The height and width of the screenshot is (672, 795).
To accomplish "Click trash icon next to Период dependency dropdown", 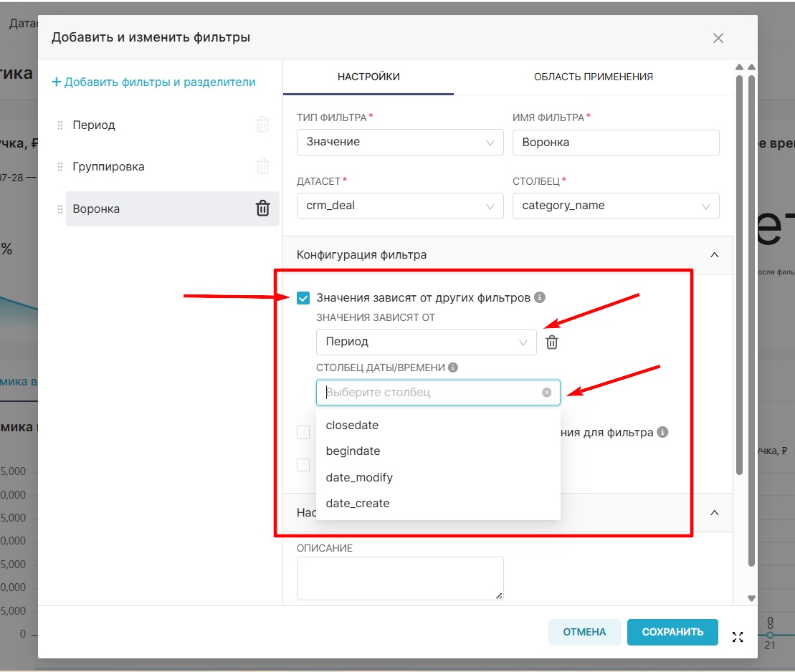I will click(552, 342).
